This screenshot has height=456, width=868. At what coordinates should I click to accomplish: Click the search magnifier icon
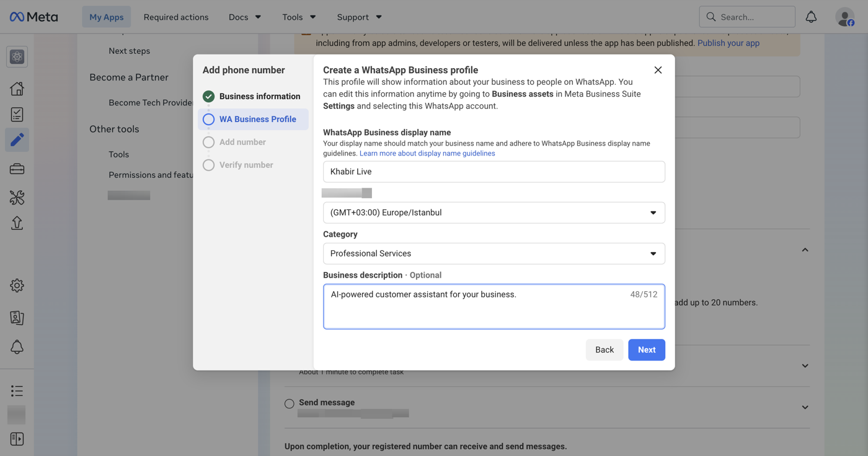pyautogui.click(x=711, y=17)
